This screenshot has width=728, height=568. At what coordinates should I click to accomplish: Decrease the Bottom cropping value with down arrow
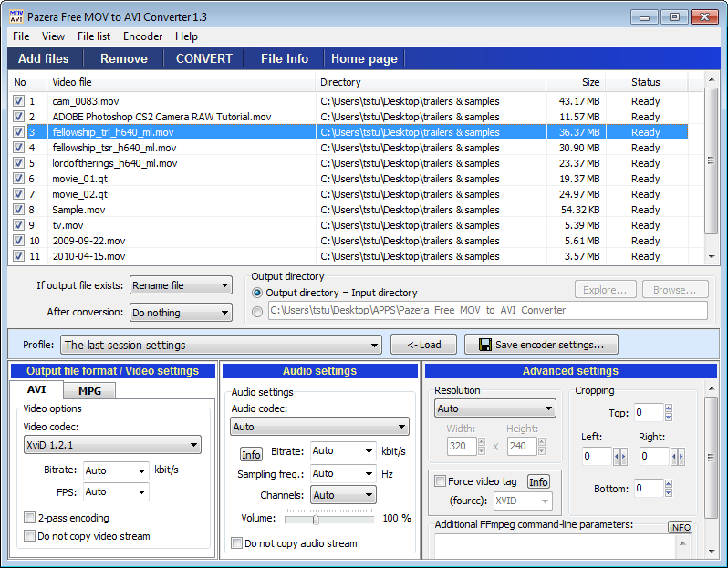(x=669, y=492)
